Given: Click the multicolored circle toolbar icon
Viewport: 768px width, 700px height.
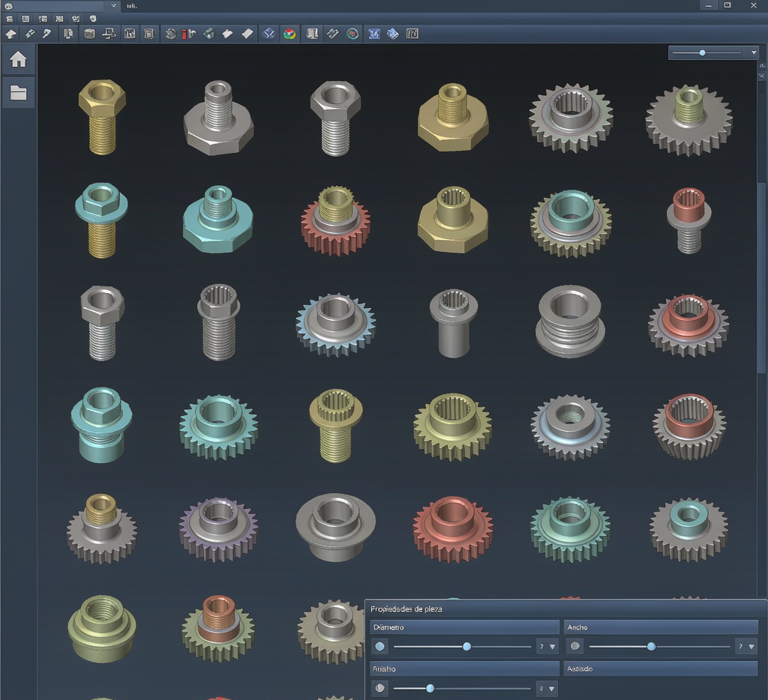Looking at the screenshot, I should 290,34.
